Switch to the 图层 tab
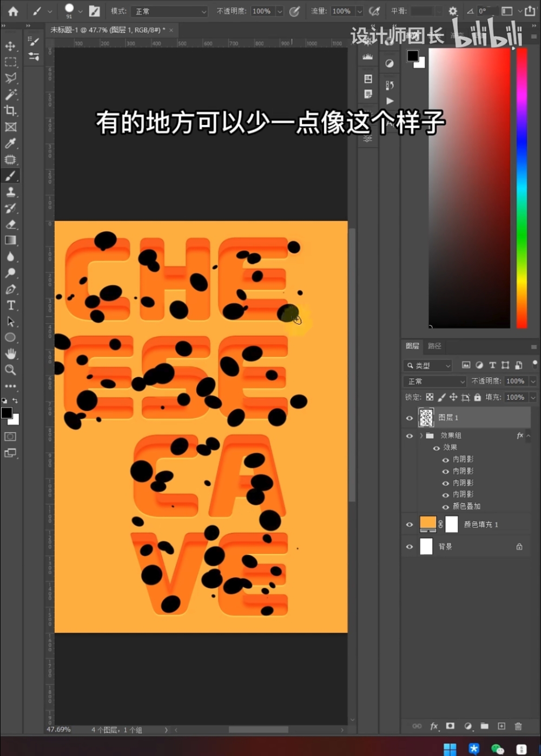The width and height of the screenshot is (541, 756). click(x=412, y=346)
